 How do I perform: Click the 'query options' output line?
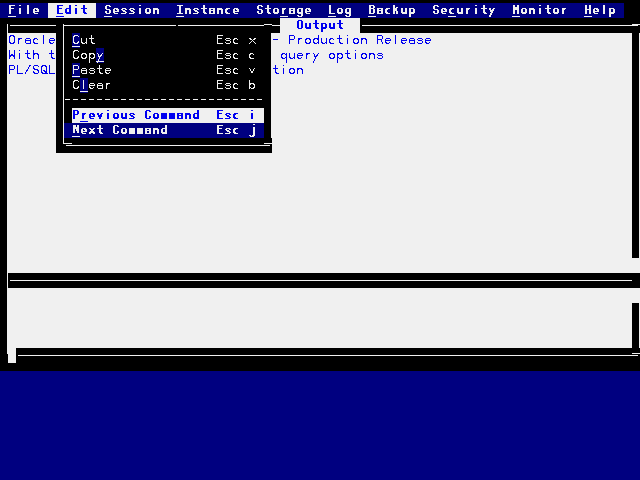click(x=332, y=55)
